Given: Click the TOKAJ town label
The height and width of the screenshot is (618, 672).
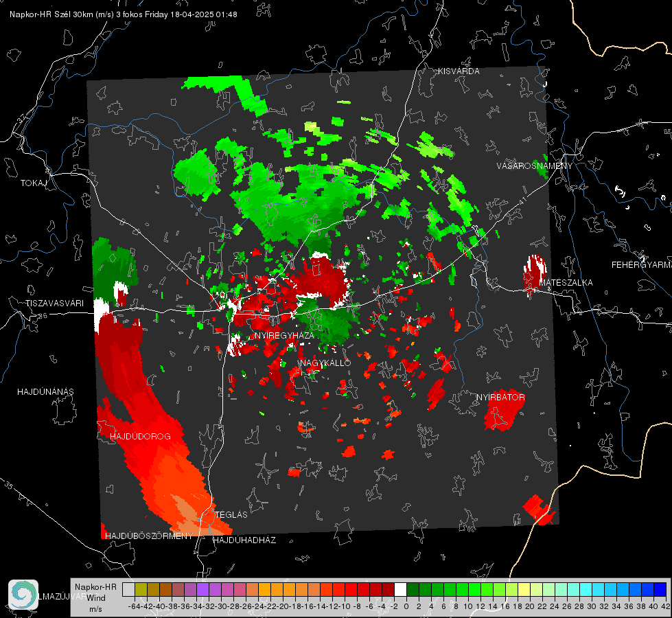Looking at the screenshot, I should (34, 183).
